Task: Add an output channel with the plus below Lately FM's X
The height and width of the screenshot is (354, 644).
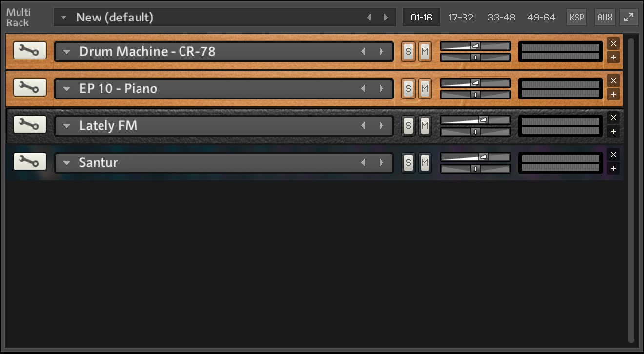Action: 613,131
